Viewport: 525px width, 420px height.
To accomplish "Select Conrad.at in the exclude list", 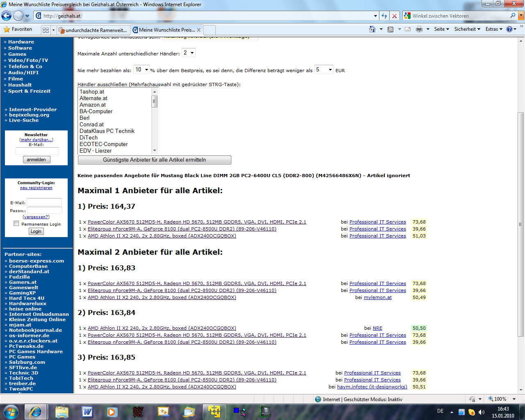I will [92, 125].
